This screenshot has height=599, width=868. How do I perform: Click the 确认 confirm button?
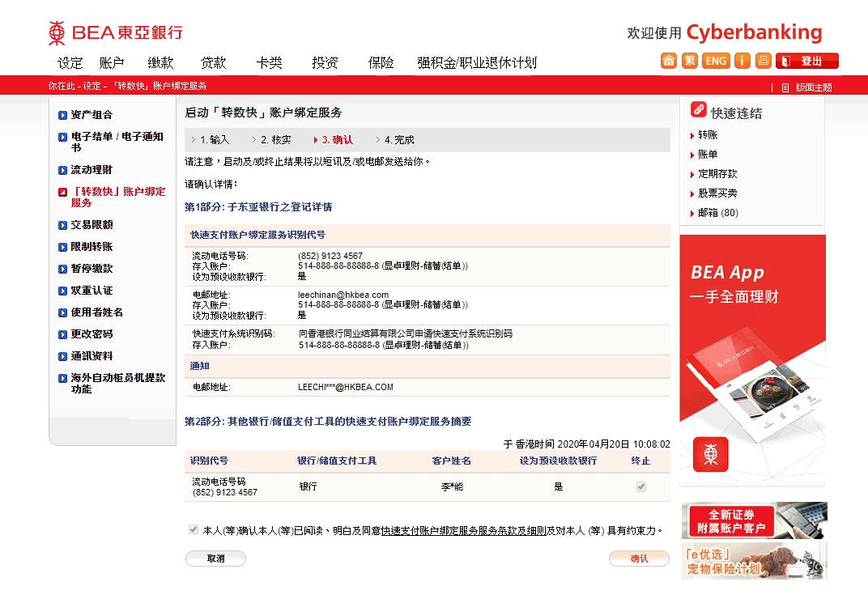tap(640, 559)
